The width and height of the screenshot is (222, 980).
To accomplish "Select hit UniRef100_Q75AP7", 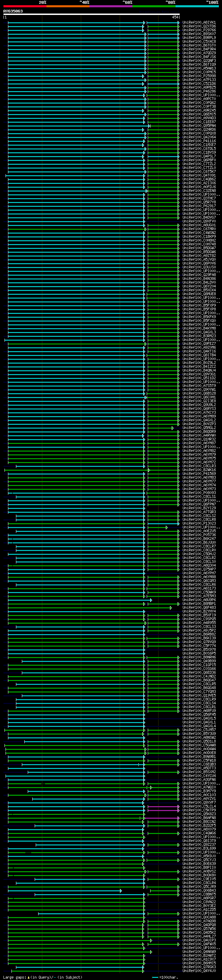I will coord(199,569).
